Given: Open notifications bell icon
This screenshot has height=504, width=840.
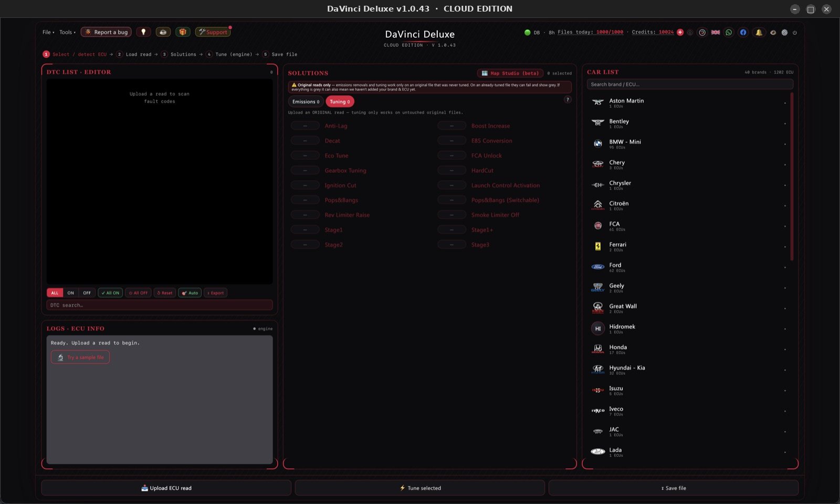Looking at the screenshot, I should click(x=759, y=33).
